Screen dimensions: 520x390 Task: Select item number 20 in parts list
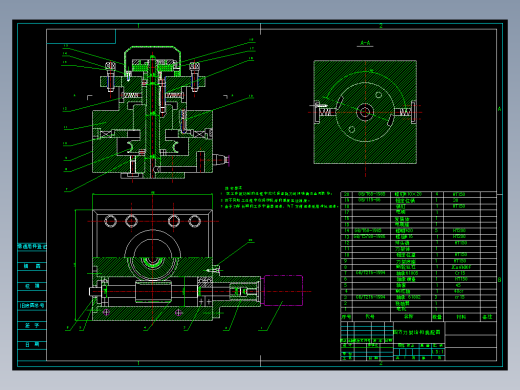pos(347,194)
